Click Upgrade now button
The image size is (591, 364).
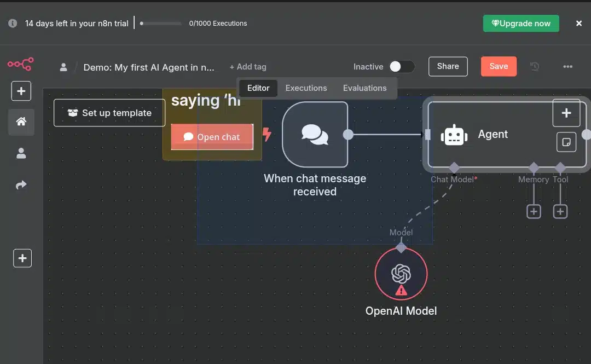click(521, 24)
